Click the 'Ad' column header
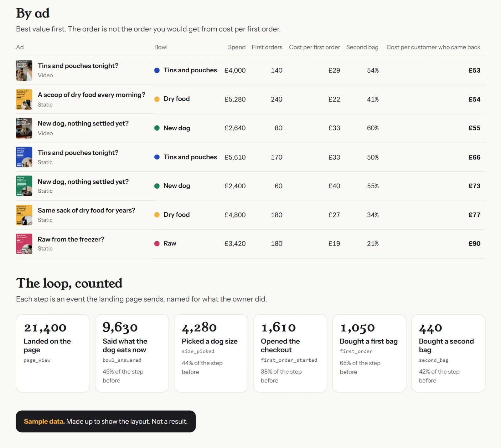Screen dimensions: 501x448 pyautogui.click(x=20, y=47)
